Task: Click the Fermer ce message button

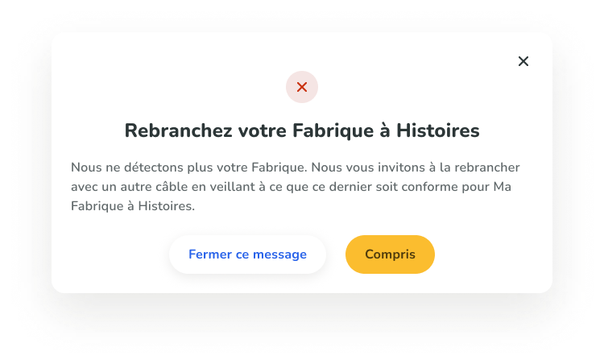Action: (x=248, y=254)
